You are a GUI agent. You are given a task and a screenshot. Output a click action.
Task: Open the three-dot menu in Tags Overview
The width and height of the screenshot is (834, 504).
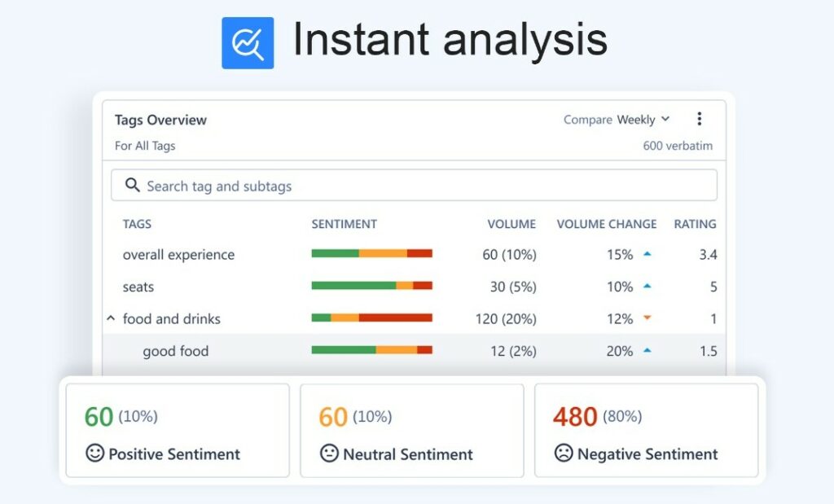point(700,119)
